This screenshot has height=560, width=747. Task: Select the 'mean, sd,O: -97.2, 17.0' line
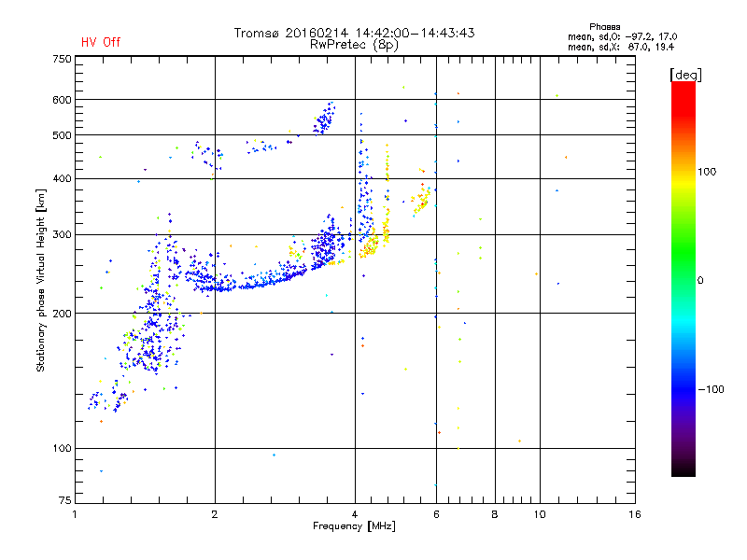tap(622, 36)
